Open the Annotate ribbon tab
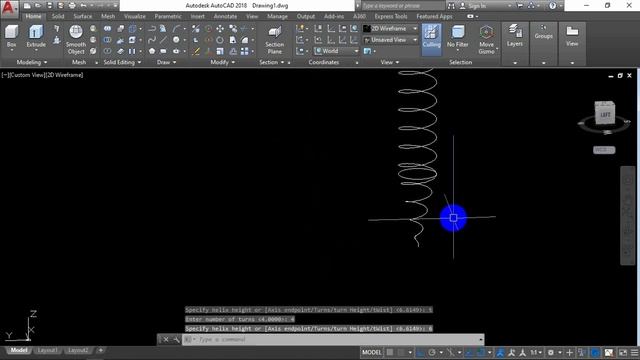Viewport: 640px width, 360px height. 225,16
